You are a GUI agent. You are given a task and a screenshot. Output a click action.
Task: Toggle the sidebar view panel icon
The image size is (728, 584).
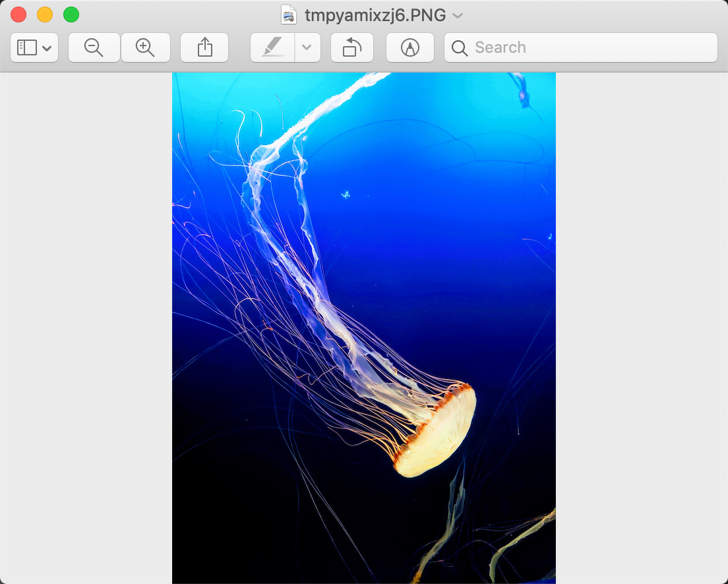click(27, 47)
